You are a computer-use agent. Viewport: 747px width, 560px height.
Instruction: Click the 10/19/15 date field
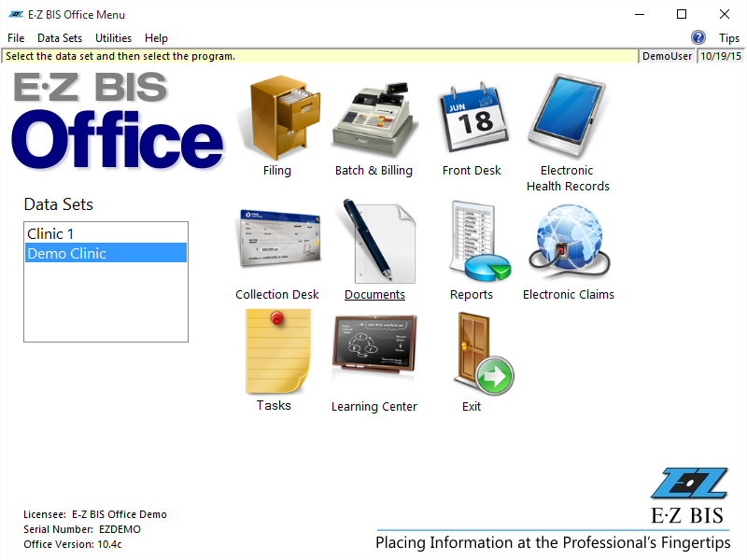click(x=720, y=56)
